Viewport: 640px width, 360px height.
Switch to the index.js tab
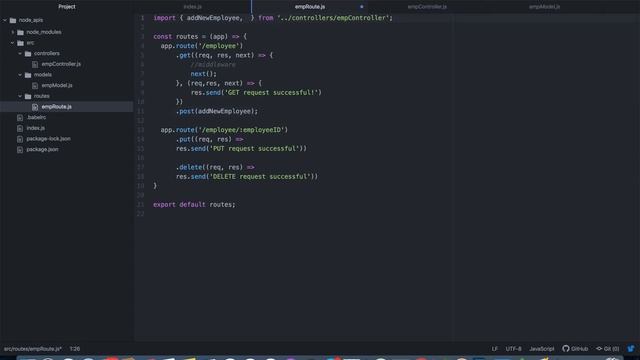tap(193, 7)
